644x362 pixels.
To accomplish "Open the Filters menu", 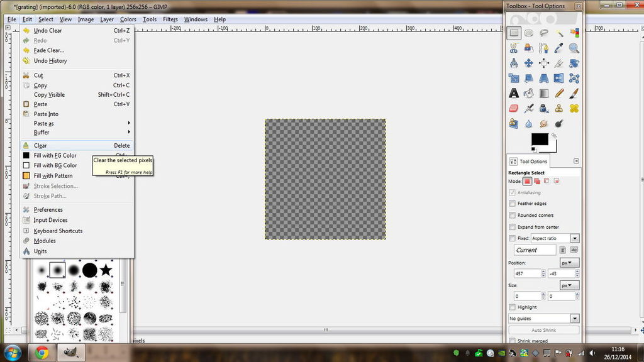I will [170, 19].
